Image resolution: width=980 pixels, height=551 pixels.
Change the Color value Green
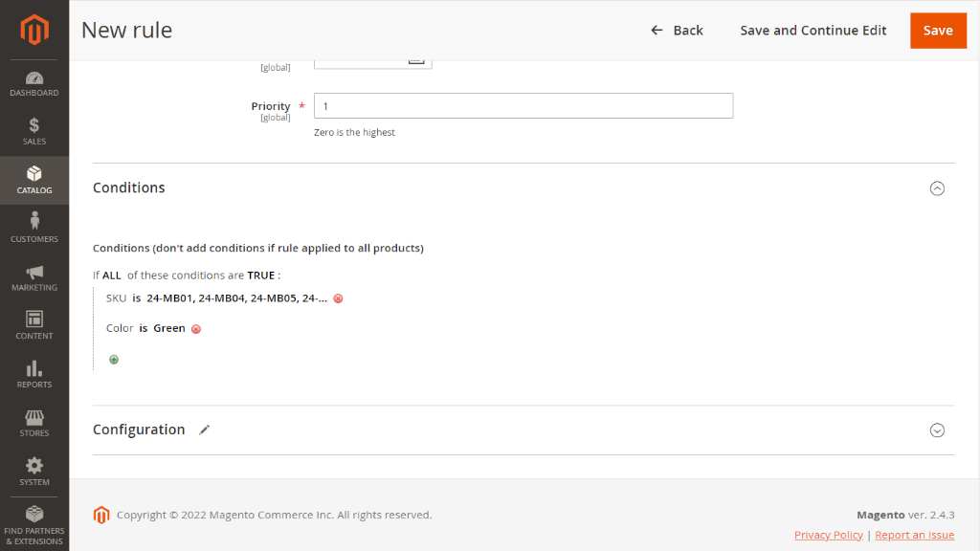pos(169,328)
